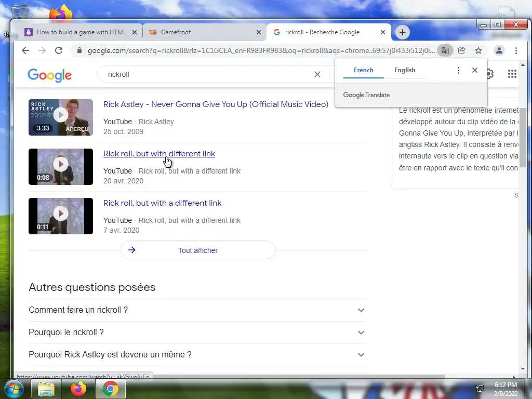Open Chrome's three-dot main menu
Screen dimensions: 532x399
(x=516, y=50)
